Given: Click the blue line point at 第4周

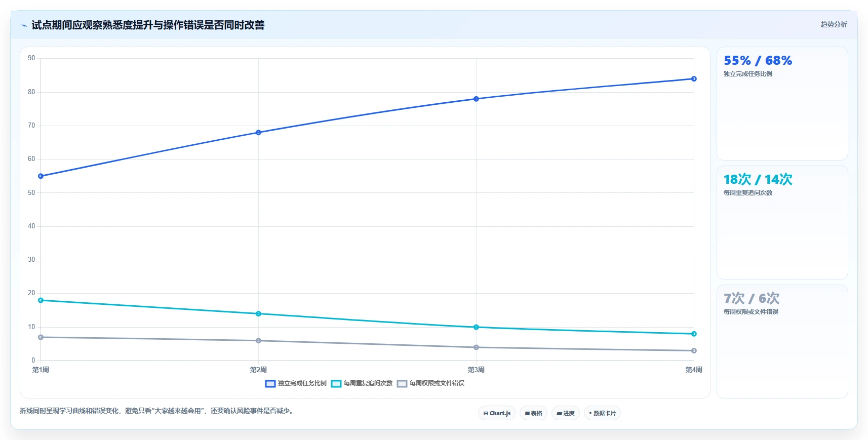Looking at the screenshot, I should (x=694, y=79).
